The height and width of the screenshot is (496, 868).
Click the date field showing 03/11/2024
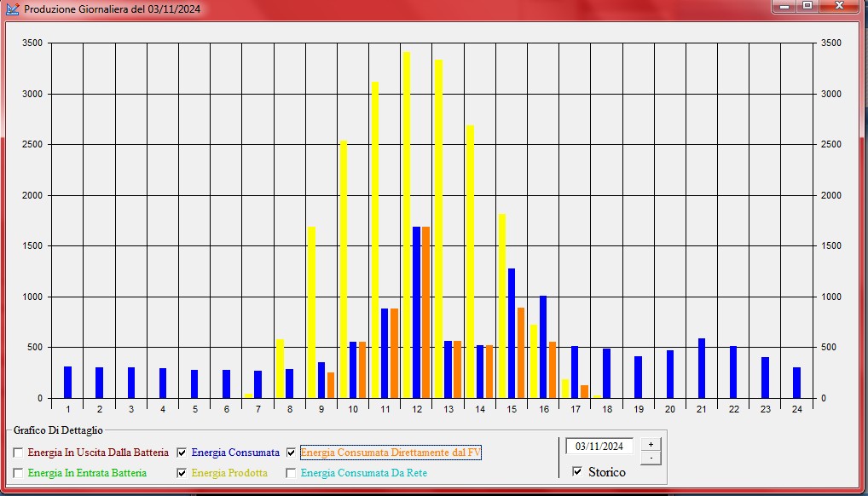pos(599,446)
